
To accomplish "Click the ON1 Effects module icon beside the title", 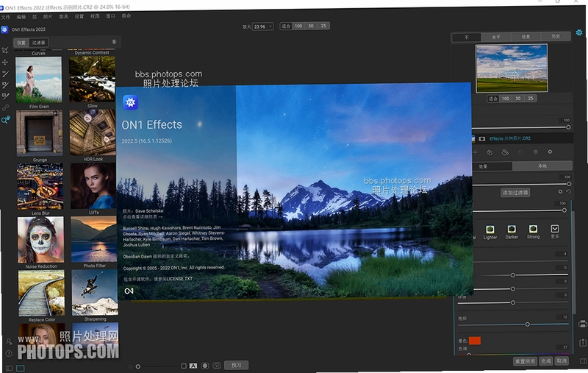I will (4, 29).
